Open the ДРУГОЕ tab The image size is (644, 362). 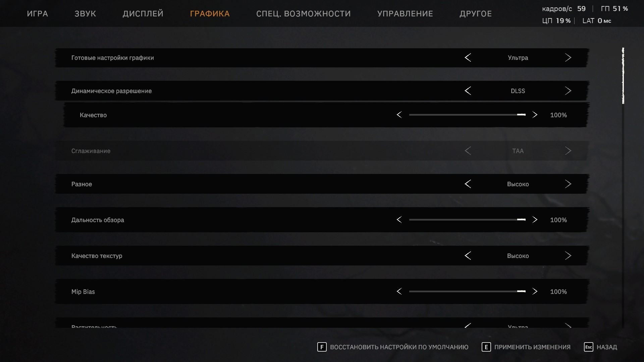pyautogui.click(x=476, y=14)
